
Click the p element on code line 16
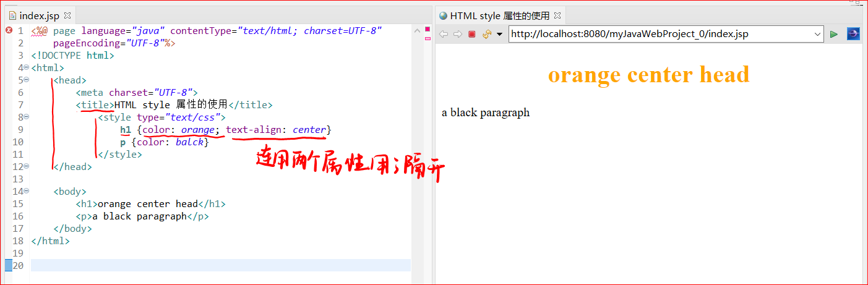click(x=142, y=216)
